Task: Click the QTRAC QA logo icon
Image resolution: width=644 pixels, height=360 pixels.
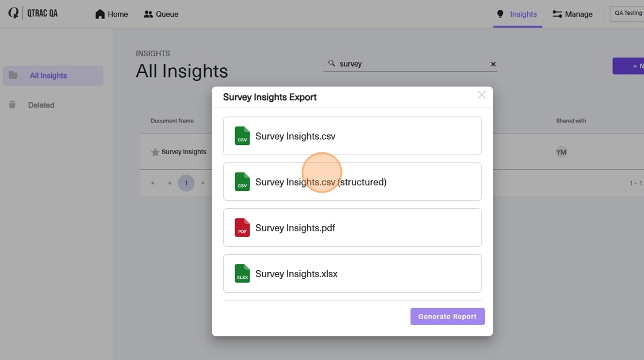Action: tap(14, 13)
